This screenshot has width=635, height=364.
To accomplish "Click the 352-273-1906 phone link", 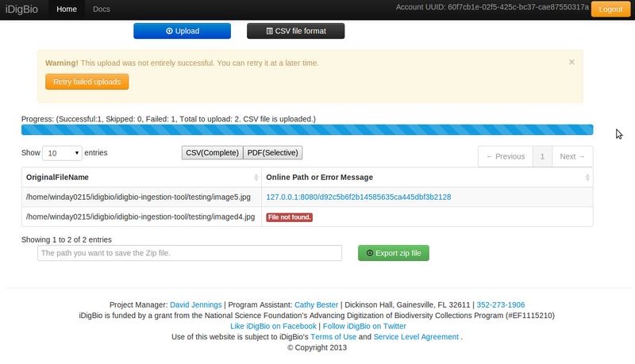I will 501,305.
